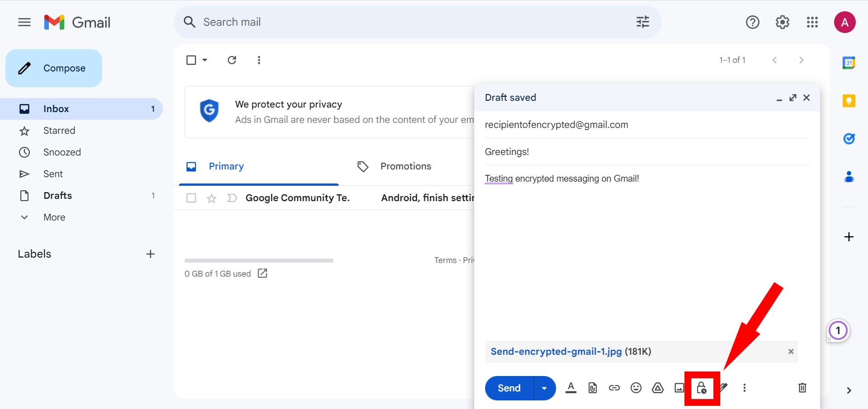Tick the select-all checkbox
Screen dimensions: 868x409
point(191,60)
